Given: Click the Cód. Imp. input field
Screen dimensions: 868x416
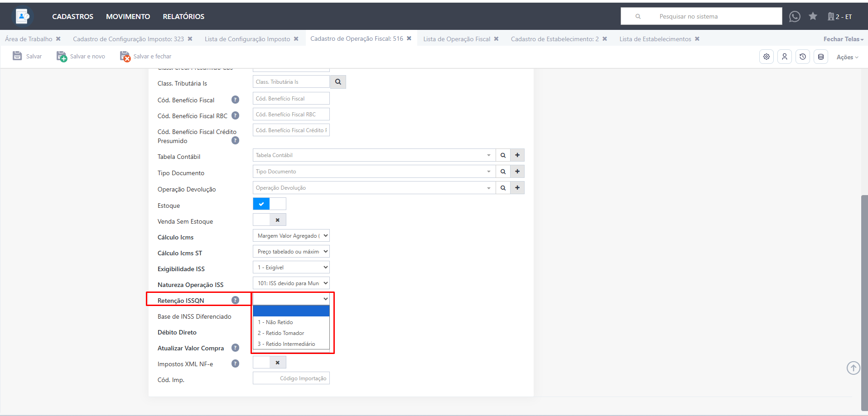Looking at the screenshot, I should (x=291, y=378).
